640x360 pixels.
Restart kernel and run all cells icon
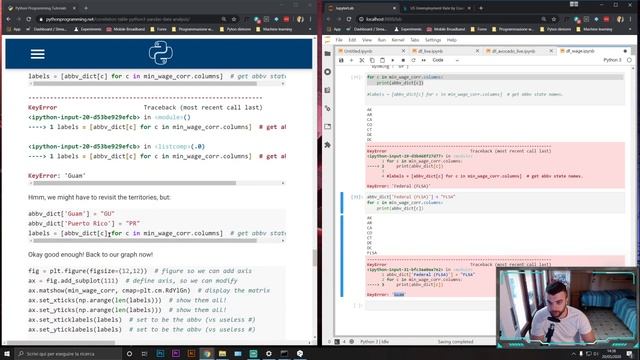(x=424, y=60)
